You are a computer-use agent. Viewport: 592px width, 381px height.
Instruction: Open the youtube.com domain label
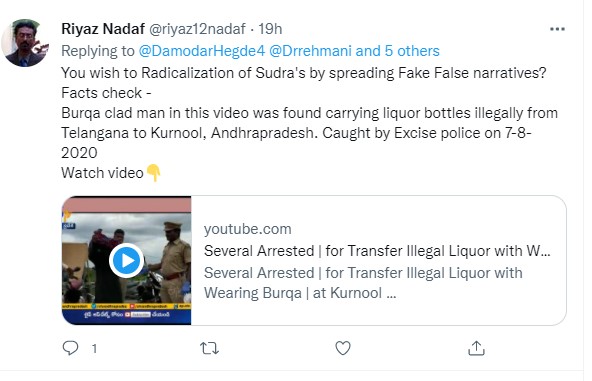coord(248,229)
